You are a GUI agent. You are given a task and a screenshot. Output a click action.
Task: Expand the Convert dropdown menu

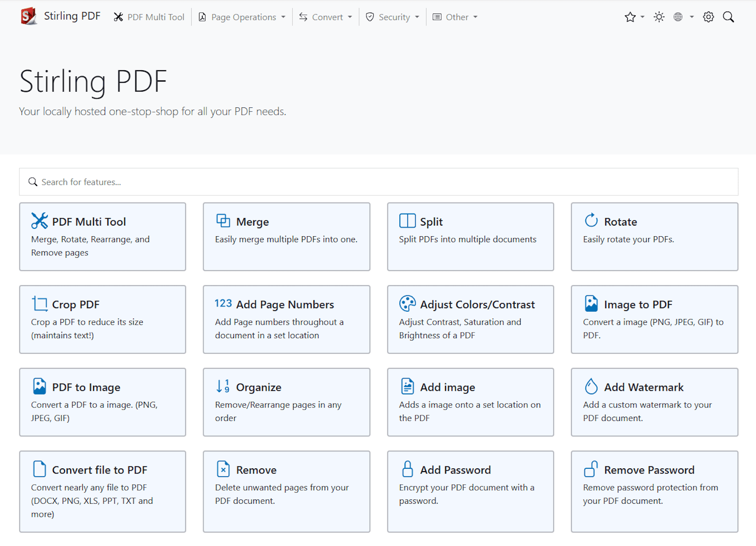[325, 17]
